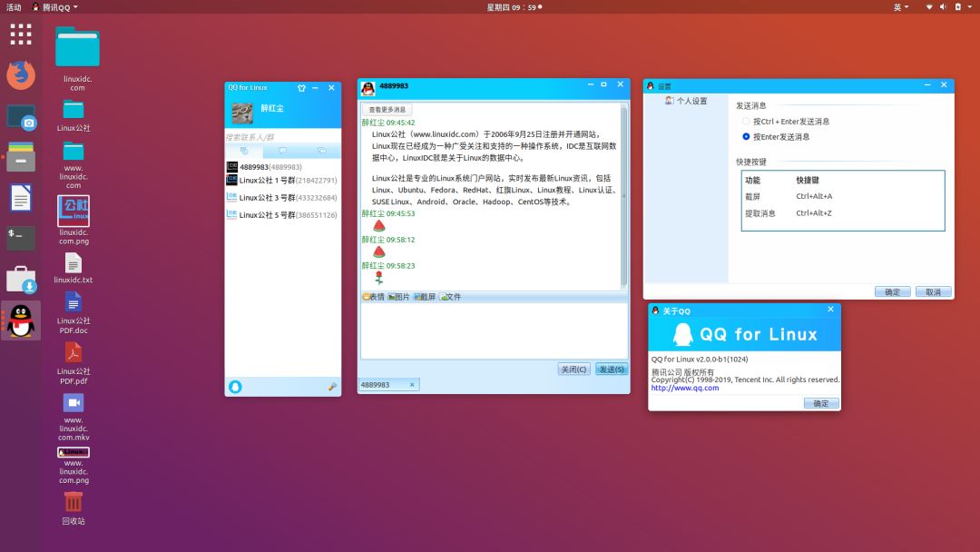Click the 图片 icon to insert an image
The width and height of the screenshot is (980, 552).
[x=397, y=296]
